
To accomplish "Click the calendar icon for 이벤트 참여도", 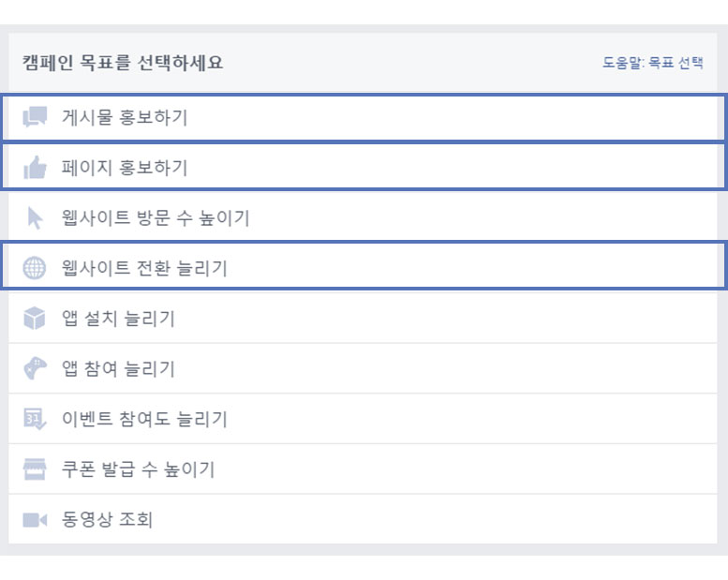I will click(x=35, y=419).
